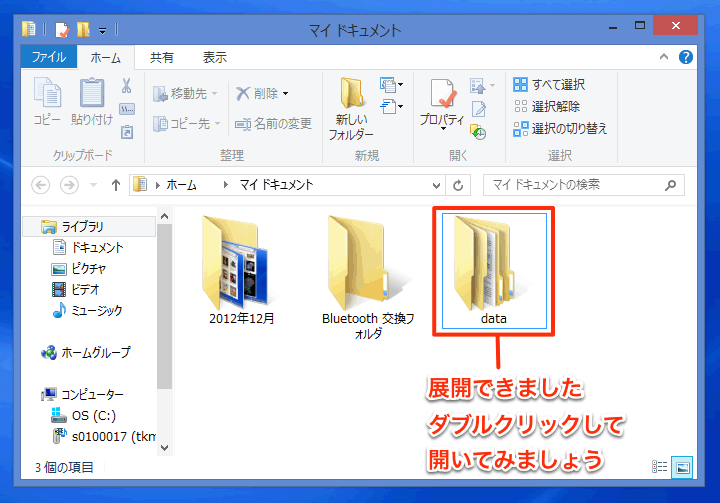Select the data folder

[494, 271]
